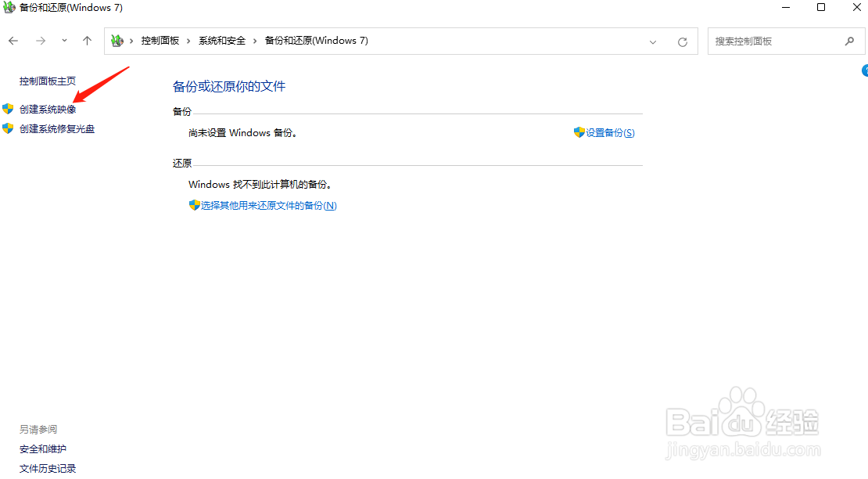The height and width of the screenshot is (479, 868).
Task: Click shield icon beside 创建系统映像
Action: (x=8, y=109)
